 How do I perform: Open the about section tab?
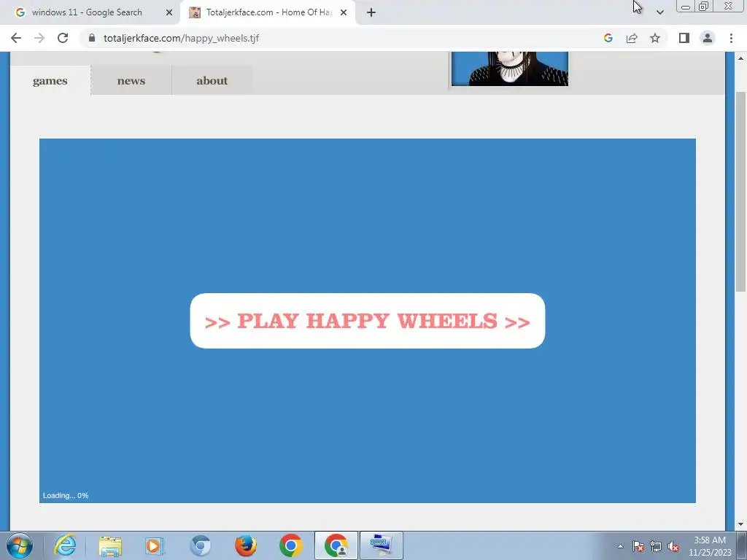click(x=212, y=80)
